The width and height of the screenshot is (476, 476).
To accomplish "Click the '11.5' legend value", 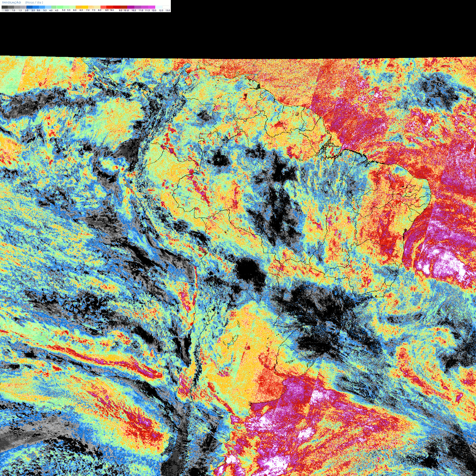I will pyautogui.click(x=147, y=10).
